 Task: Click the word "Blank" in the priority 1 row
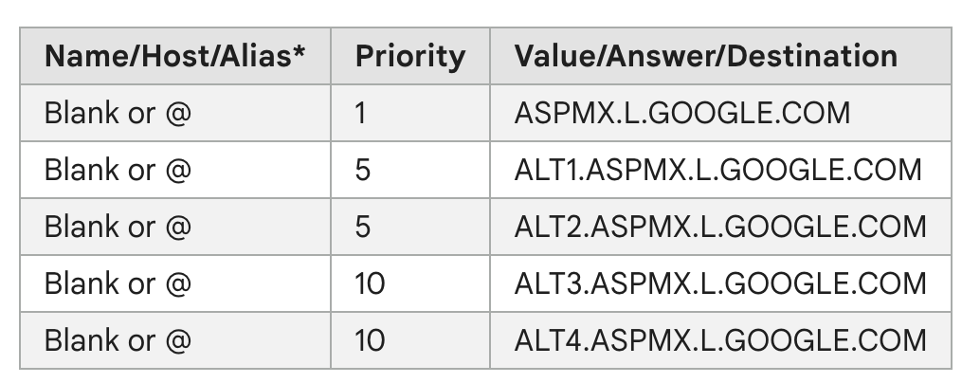[x=82, y=113]
